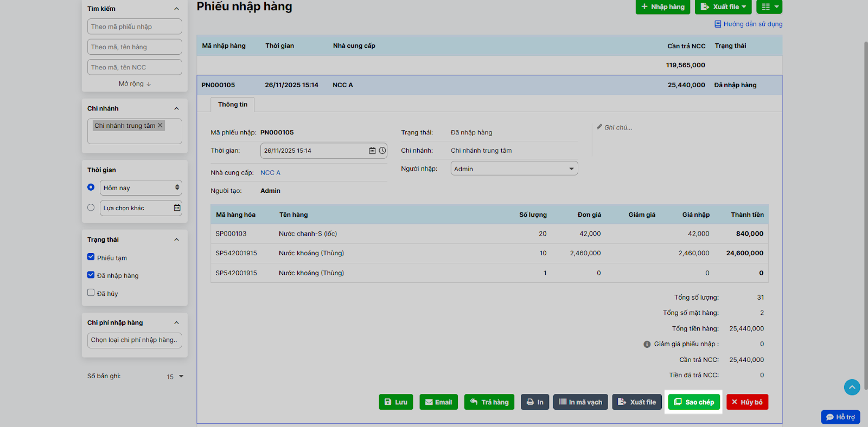Screen dimensions: 868x427
Task: Uncheck the Đã nhập hàng status checkbox
Action: coord(91,275)
